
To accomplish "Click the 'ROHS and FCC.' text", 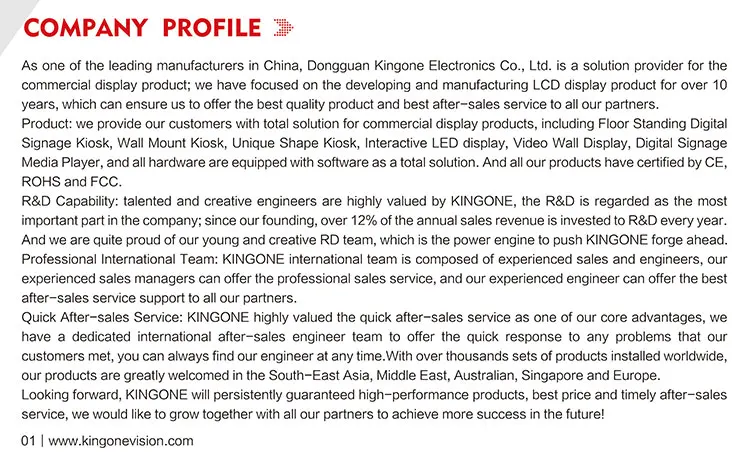I will [x=72, y=182].
